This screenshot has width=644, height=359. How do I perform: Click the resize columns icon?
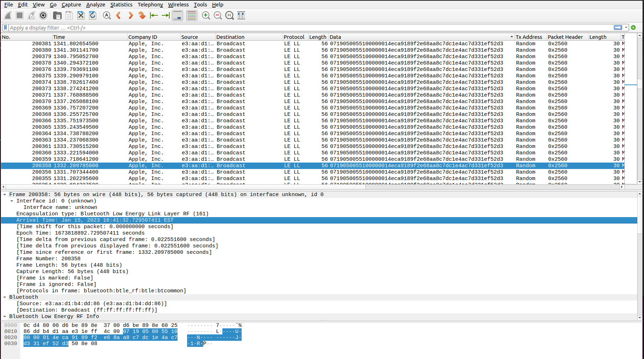pos(241,15)
